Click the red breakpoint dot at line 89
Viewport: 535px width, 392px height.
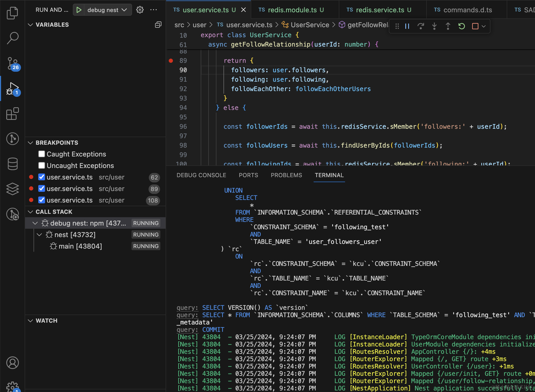coord(171,61)
